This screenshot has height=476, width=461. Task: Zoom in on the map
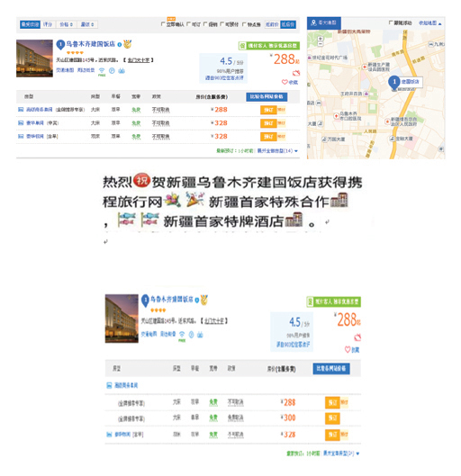coord(320,39)
